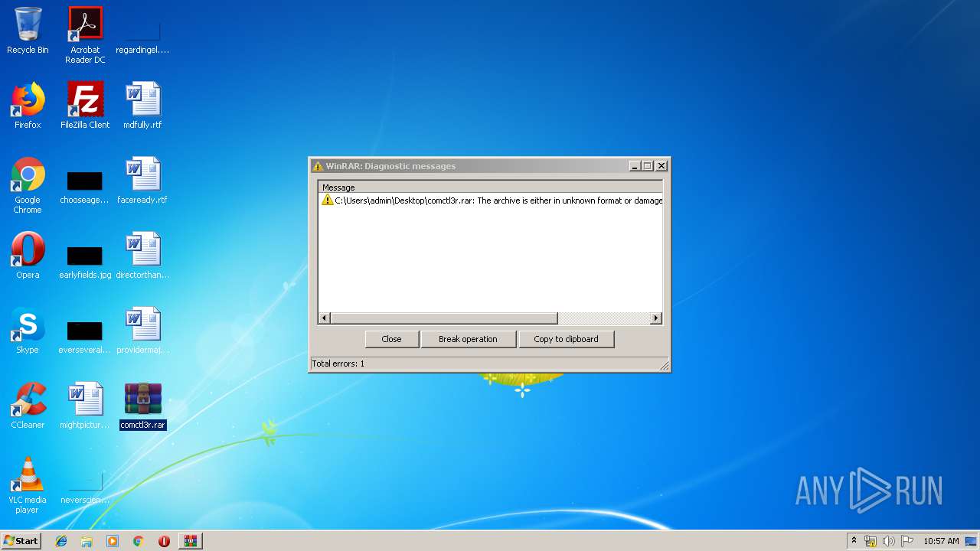Open the volume control tray icon
Image resolution: width=980 pixels, height=551 pixels.
click(889, 541)
